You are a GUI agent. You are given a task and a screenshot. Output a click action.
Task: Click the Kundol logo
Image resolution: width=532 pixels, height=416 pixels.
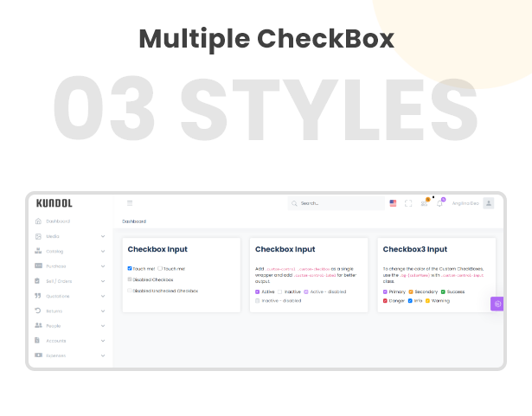[54, 203]
